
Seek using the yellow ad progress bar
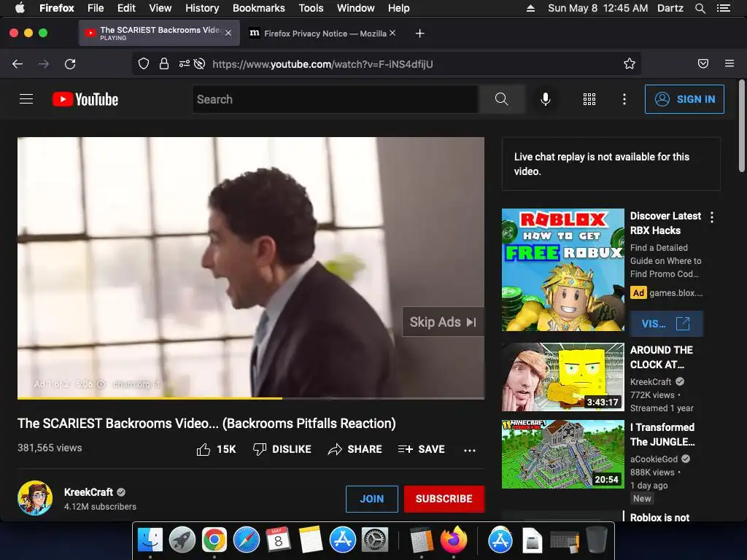(x=251, y=397)
